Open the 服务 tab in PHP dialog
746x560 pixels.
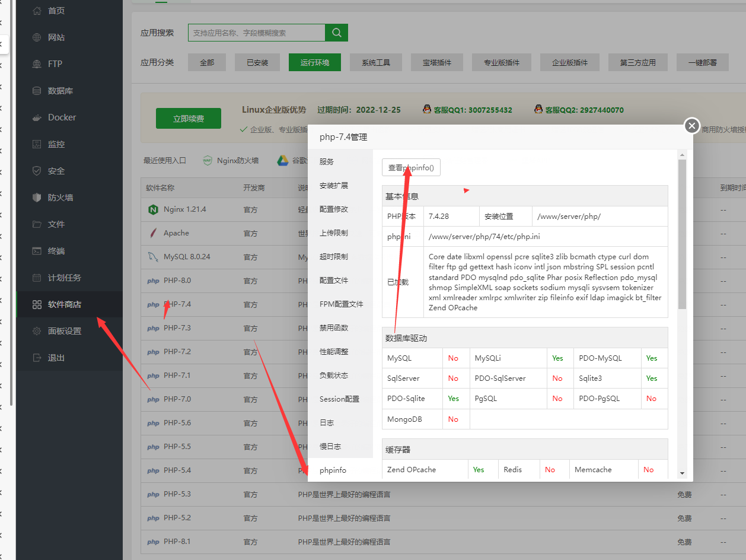pyautogui.click(x=340, y=161)
